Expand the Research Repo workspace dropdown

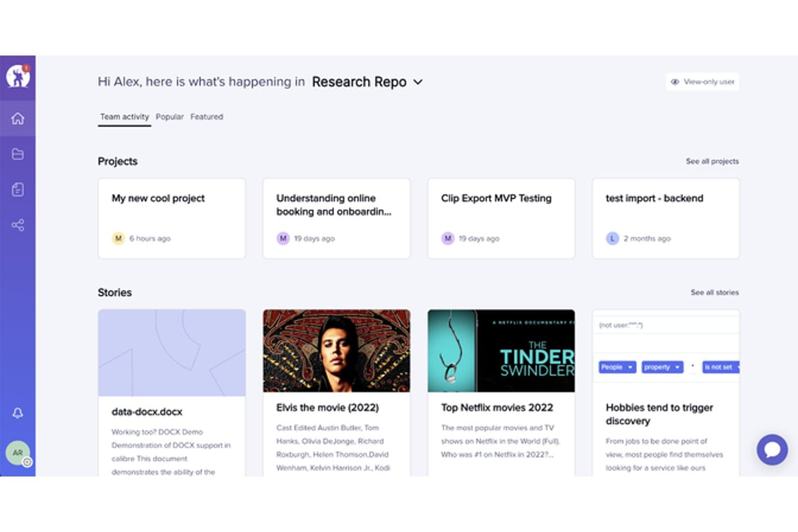pyautogui.click(x=367, y=82)
